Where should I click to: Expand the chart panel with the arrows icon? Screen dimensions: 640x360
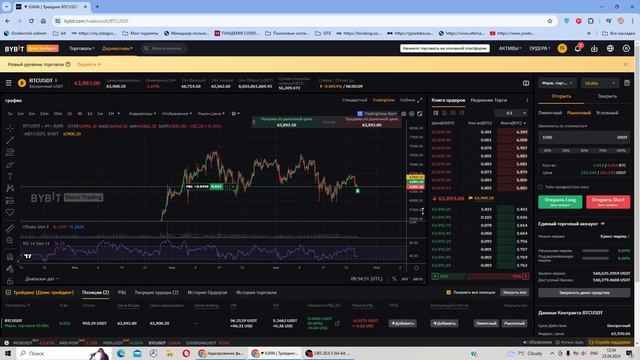420,100
